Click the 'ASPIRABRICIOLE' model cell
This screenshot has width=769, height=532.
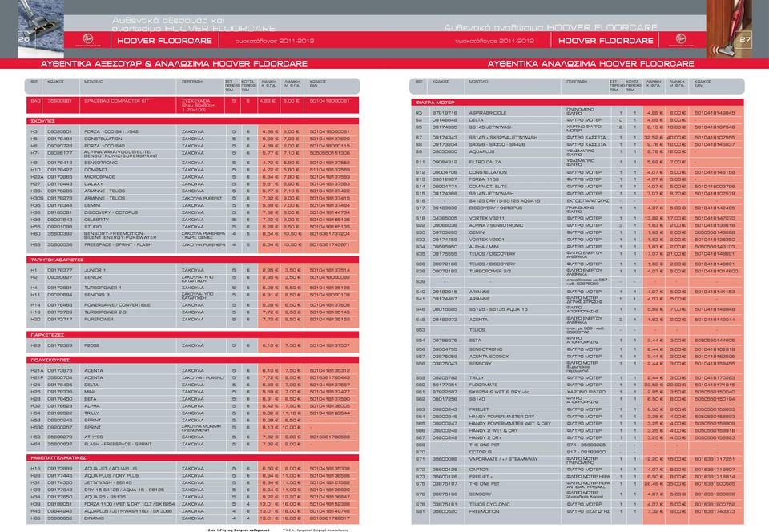coord(488,113)
